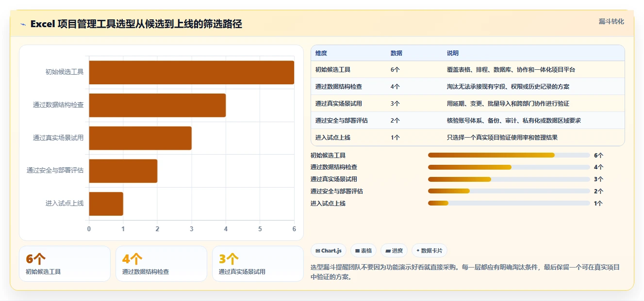Screen dimensions: 644x301
Task: Open the 3个 通过真实场景试用 data card
Action: coord(258,264)
